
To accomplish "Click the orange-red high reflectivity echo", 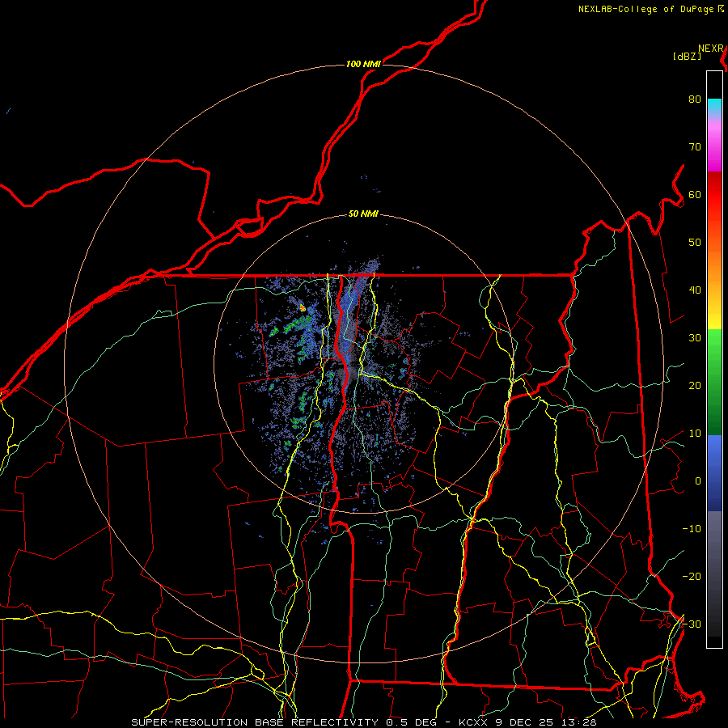I will coord(303,307).
